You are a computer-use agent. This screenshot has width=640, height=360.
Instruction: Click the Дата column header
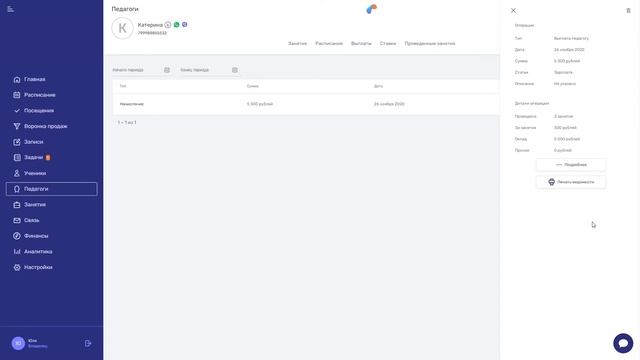tap(378, 86)
